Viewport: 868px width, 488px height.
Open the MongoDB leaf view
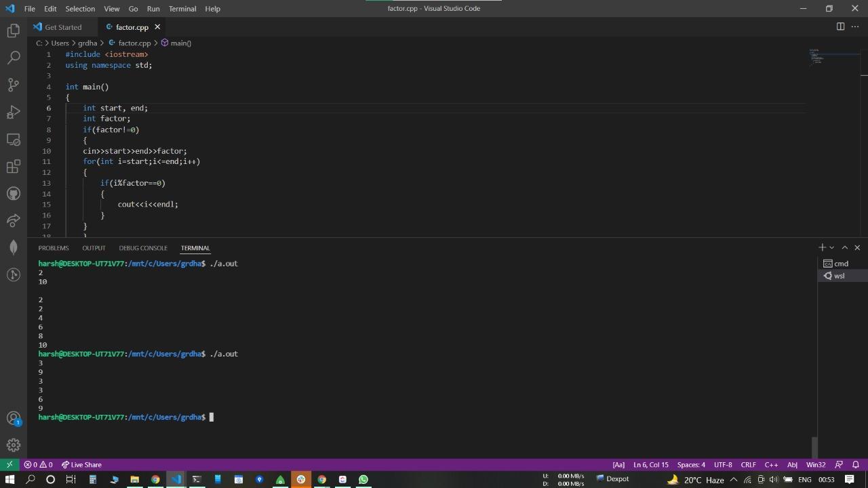point(14,247)
